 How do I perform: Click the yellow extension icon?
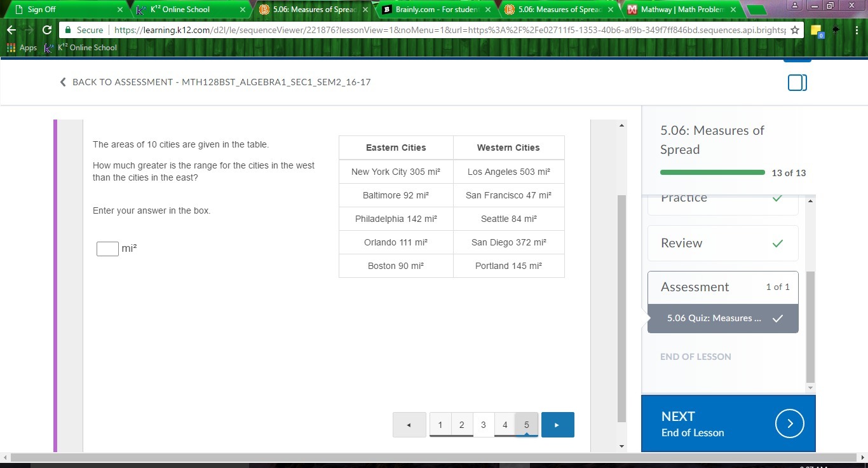tap(817, 31)
